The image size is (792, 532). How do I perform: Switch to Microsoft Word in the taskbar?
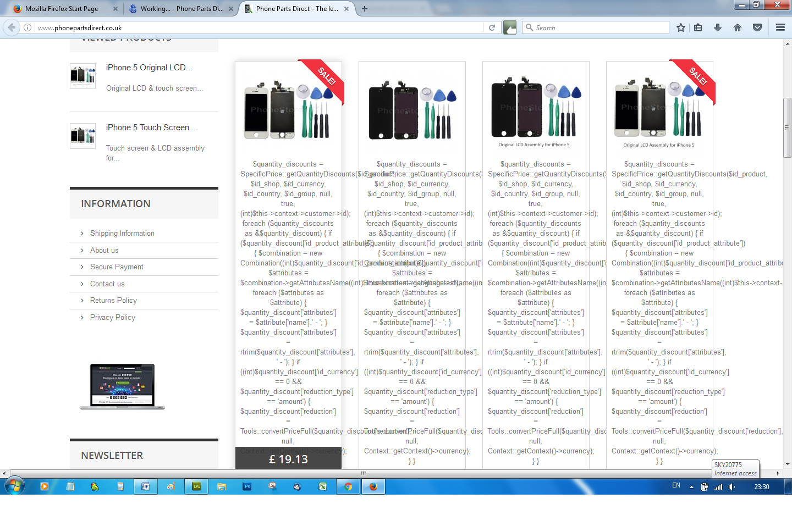pyautogui.click(x=146, y=486)
